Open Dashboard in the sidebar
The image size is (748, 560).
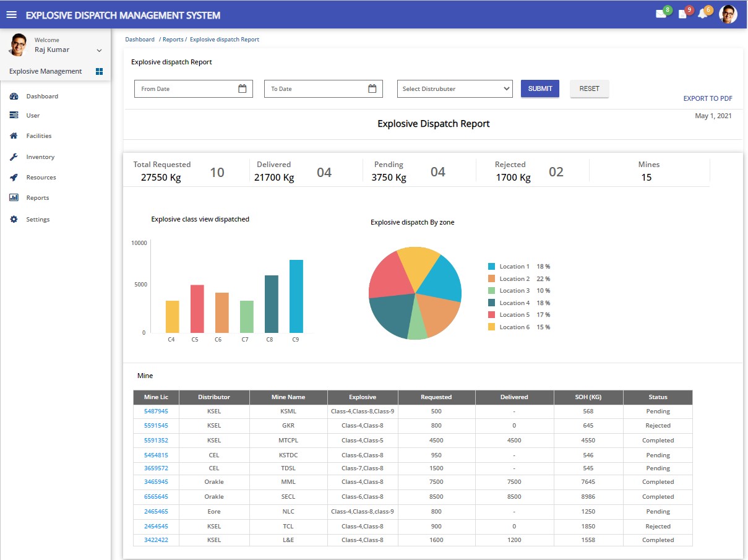coord(42,96)
